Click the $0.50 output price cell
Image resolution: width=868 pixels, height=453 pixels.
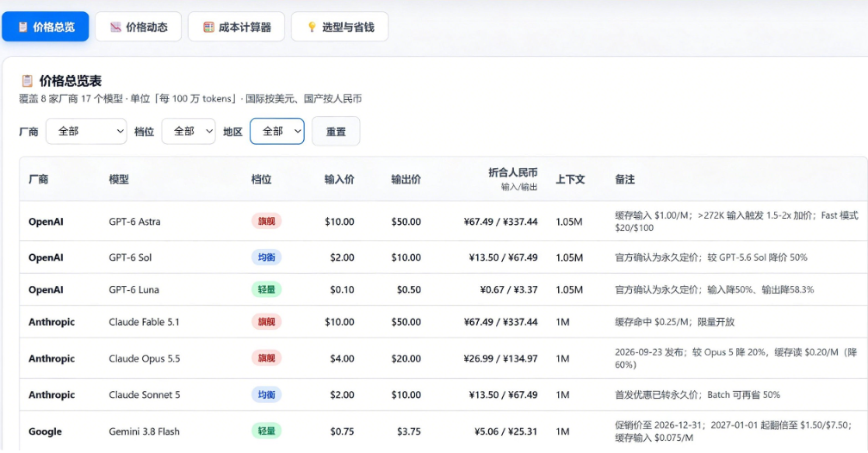[408, 289]
